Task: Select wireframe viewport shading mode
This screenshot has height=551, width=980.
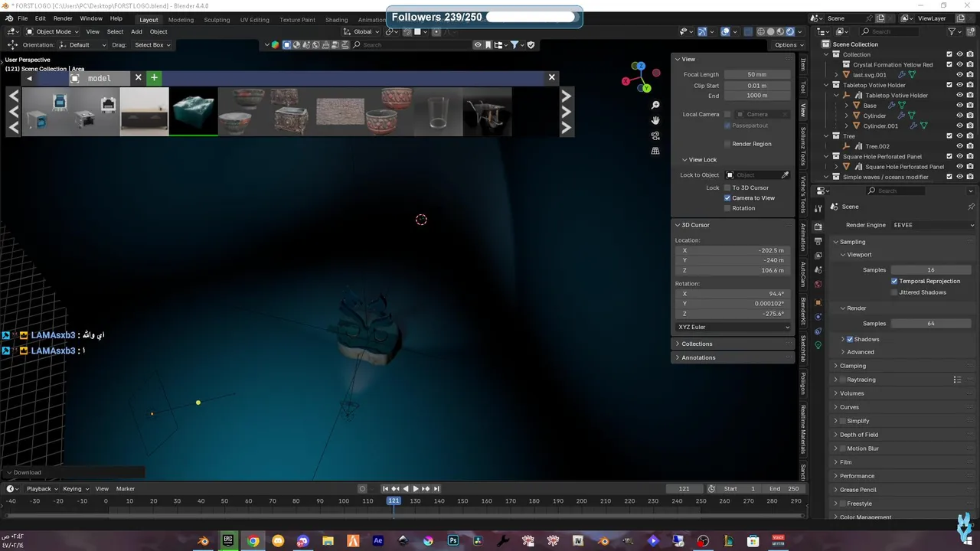Action: click(x=761, y=31)
